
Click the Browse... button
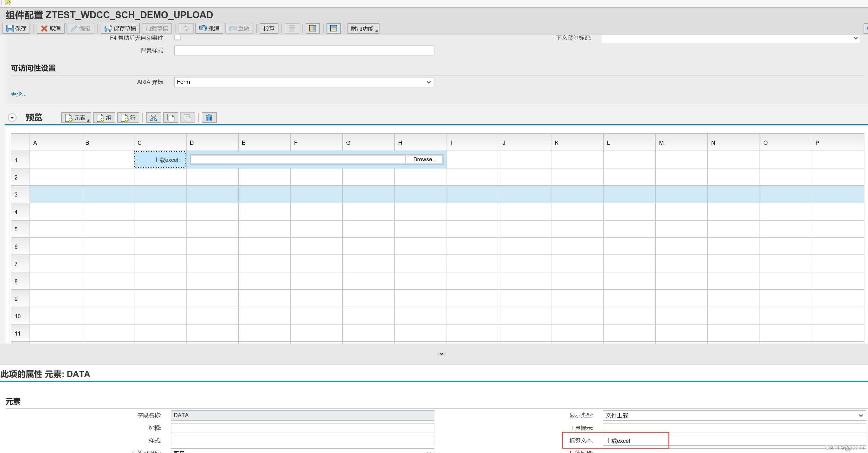point(424,160)
